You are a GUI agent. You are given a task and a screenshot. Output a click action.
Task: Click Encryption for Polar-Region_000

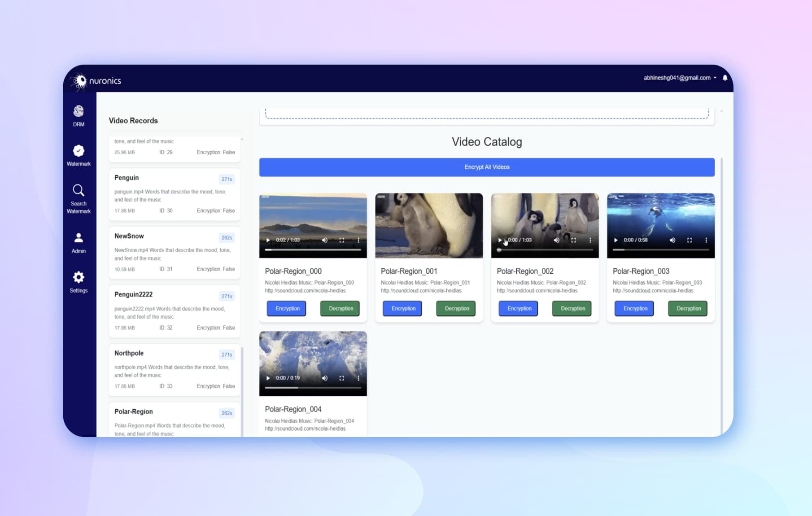(x=287, y=308)
